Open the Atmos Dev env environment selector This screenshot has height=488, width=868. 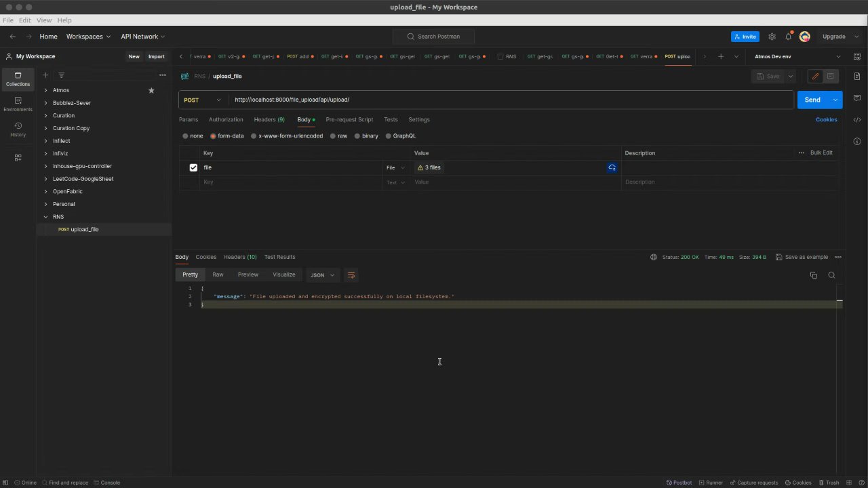click(x=797, y=56)
